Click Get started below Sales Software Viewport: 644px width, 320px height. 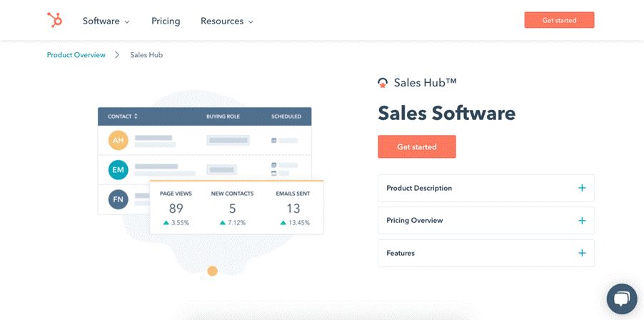[x=417, y=146]
